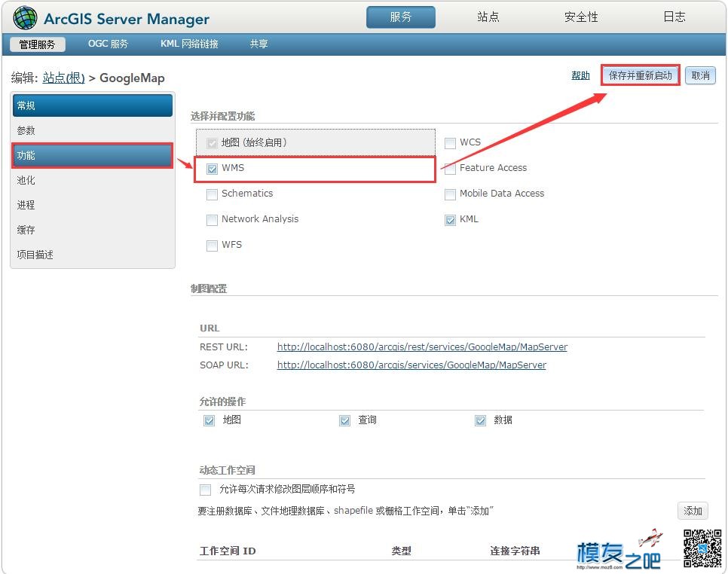728x574 pixels.
Task: Click the ArcGIS globe logo icon
Action: click(x=25, y=18)
